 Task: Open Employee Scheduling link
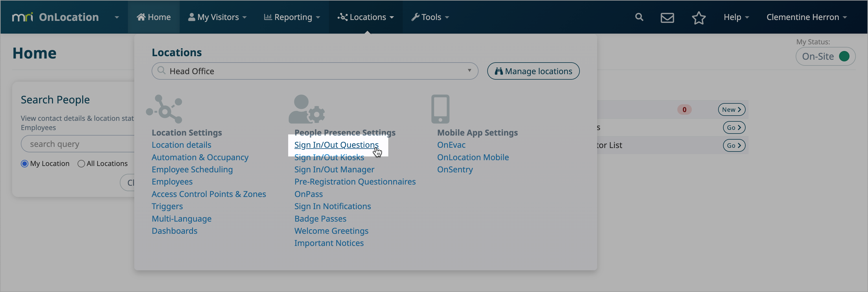192,169
